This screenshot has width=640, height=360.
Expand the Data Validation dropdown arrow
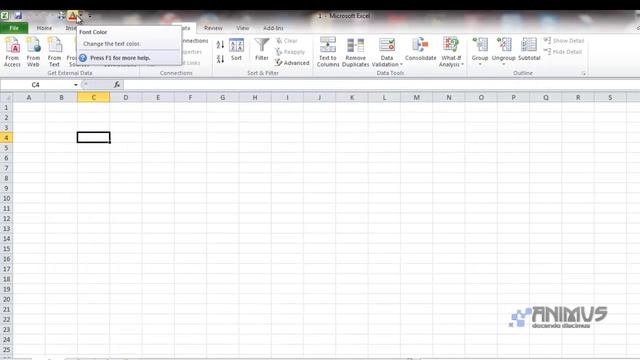[x=401, y=64]
